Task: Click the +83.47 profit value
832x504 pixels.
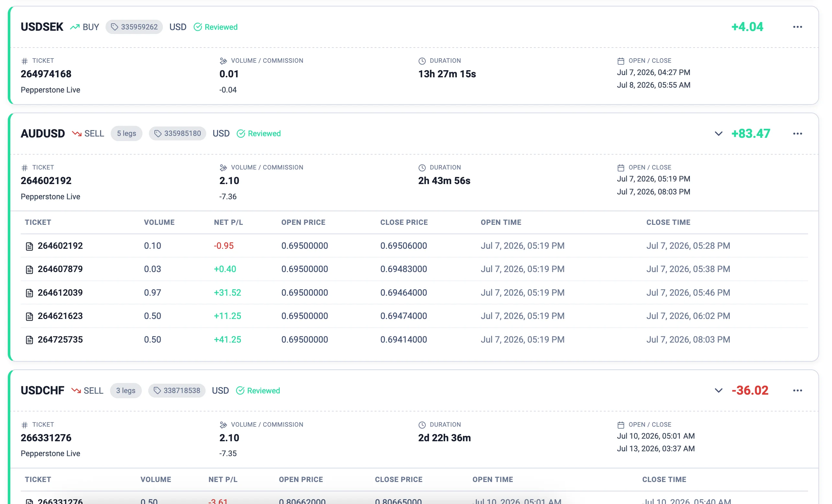Action: pos(751,134)
